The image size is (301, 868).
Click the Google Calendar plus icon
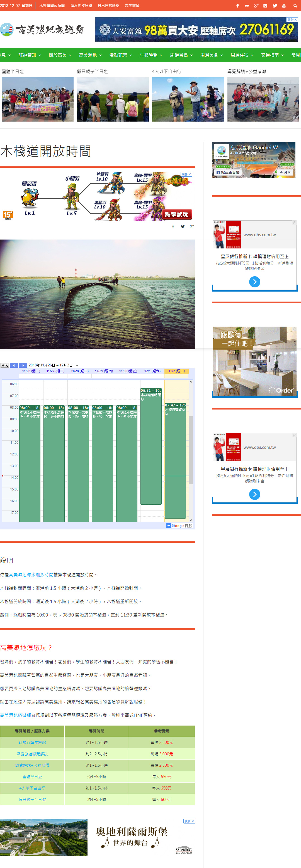(x=169, y=526)
